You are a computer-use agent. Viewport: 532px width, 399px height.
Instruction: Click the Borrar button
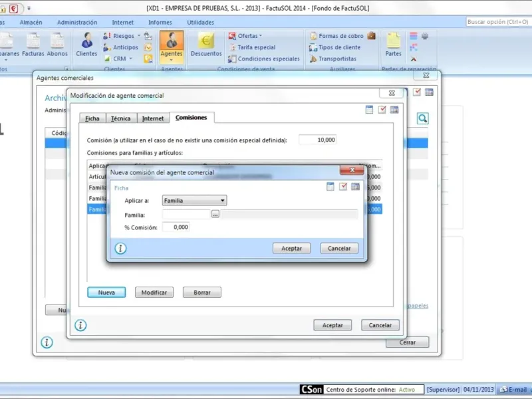coord(202,293)
